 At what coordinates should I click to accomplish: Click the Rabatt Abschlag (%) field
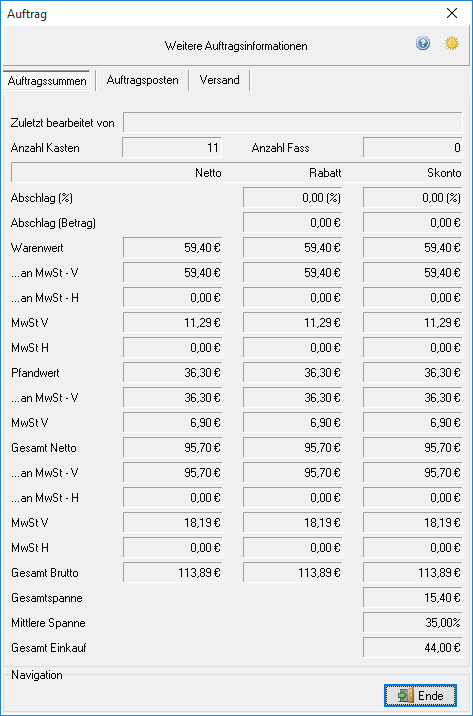(x=293, y=198)
